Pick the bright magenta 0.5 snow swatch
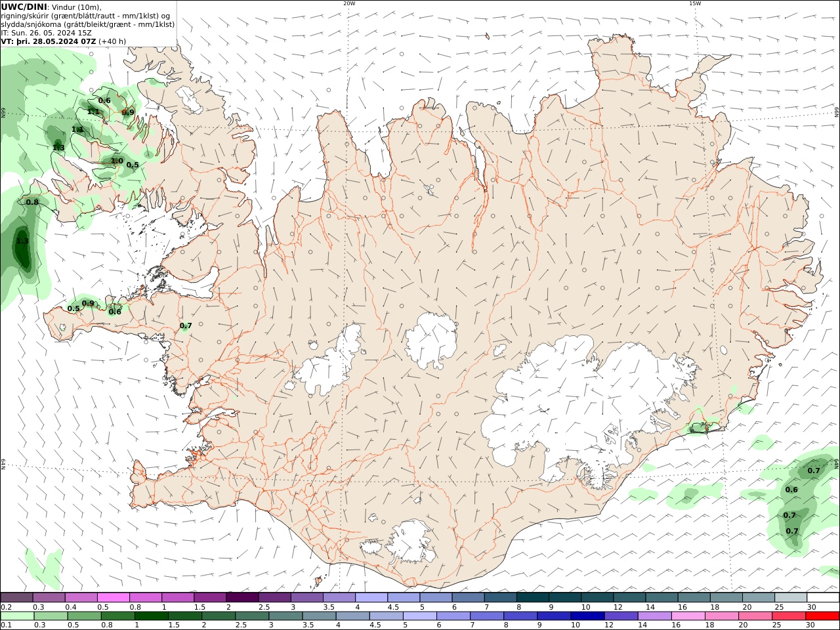This screenshot has width=840, height=630. click(113, 597)
